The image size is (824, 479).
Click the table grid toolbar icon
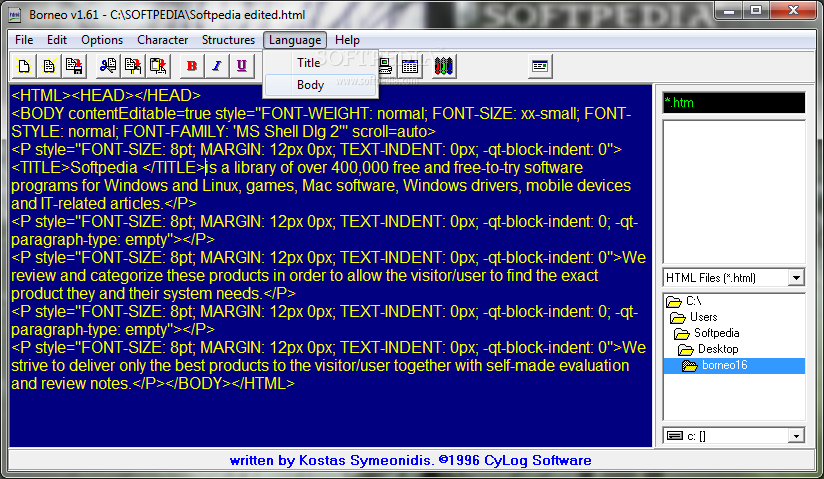(409, 66)
